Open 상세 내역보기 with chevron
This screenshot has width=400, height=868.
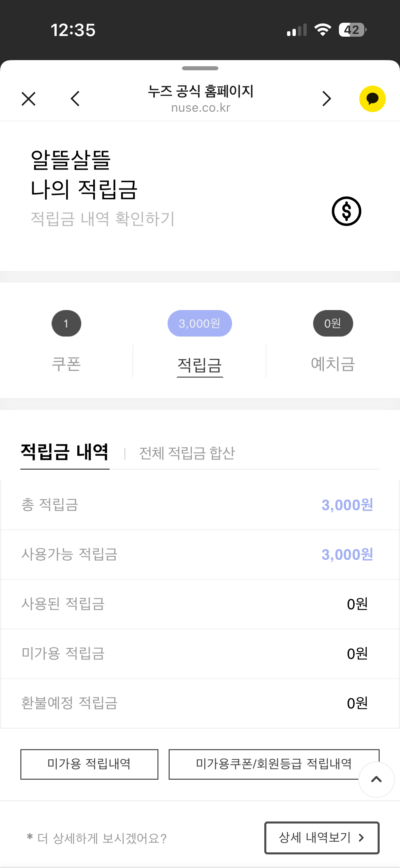point(322,837)
